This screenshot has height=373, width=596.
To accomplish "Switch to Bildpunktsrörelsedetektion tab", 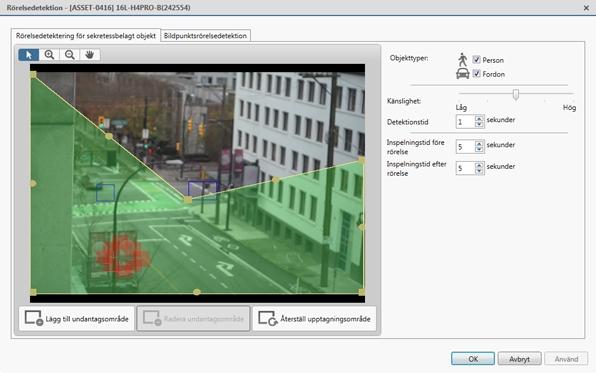I will click(205, 36).
